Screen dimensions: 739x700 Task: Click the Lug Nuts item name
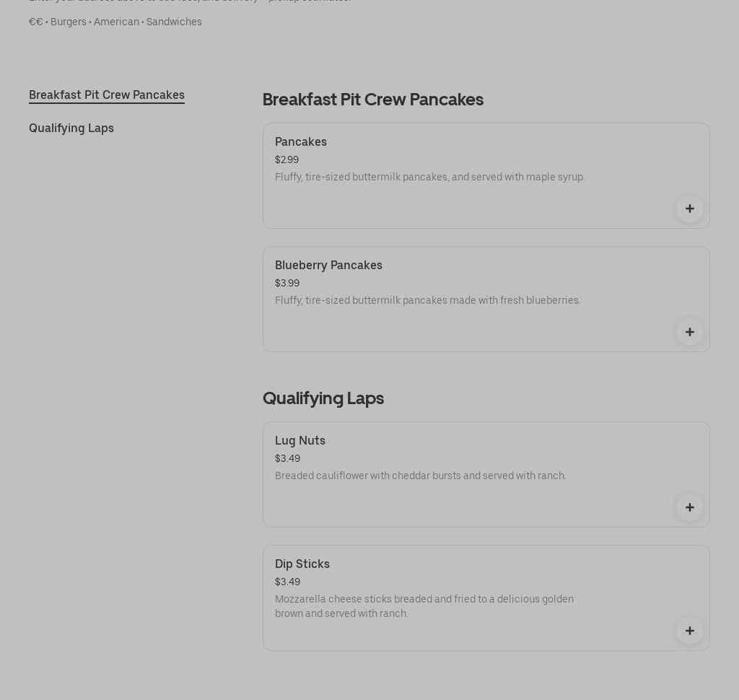[300, 440]
